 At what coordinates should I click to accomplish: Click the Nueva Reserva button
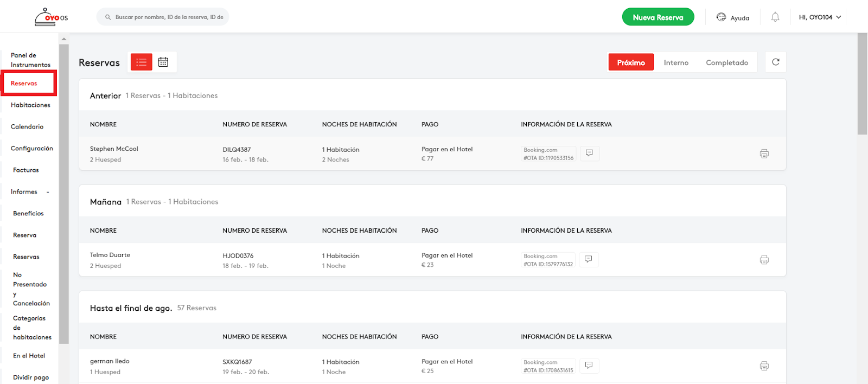coord(658,17)
